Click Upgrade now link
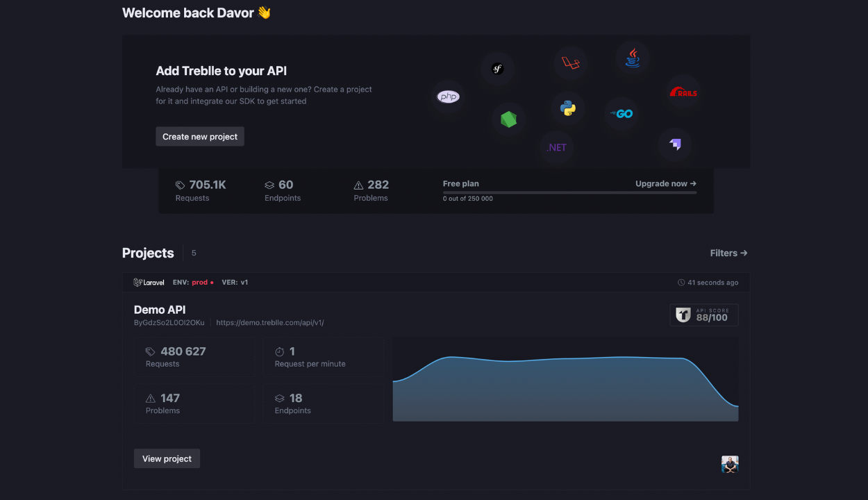 (666, 184)
